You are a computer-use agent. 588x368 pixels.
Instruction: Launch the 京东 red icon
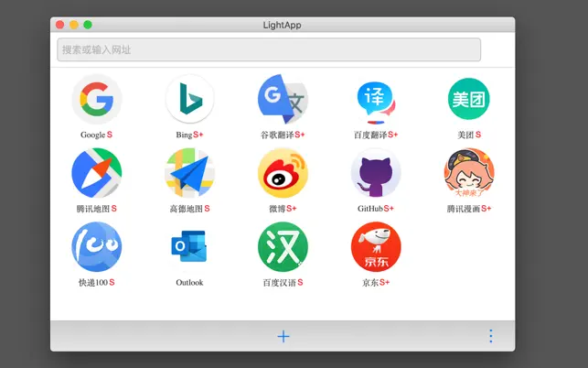[x=376, y=247]
